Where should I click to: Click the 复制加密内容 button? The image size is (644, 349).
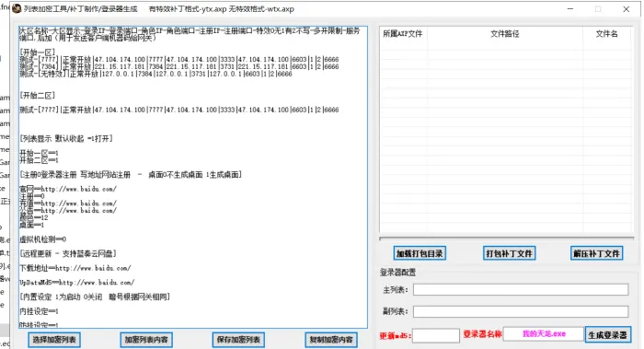pyautogui.click(x=331, y=340)
